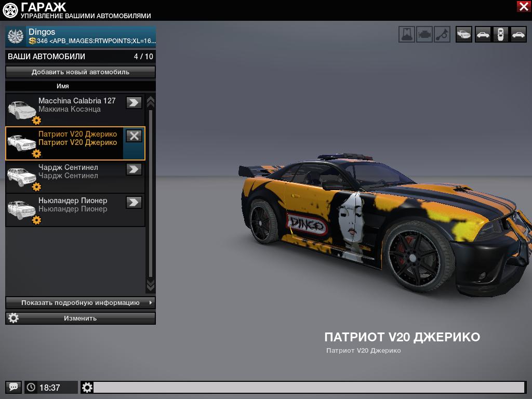
Task: Click the Имя column header
Action: coord(63,86)
